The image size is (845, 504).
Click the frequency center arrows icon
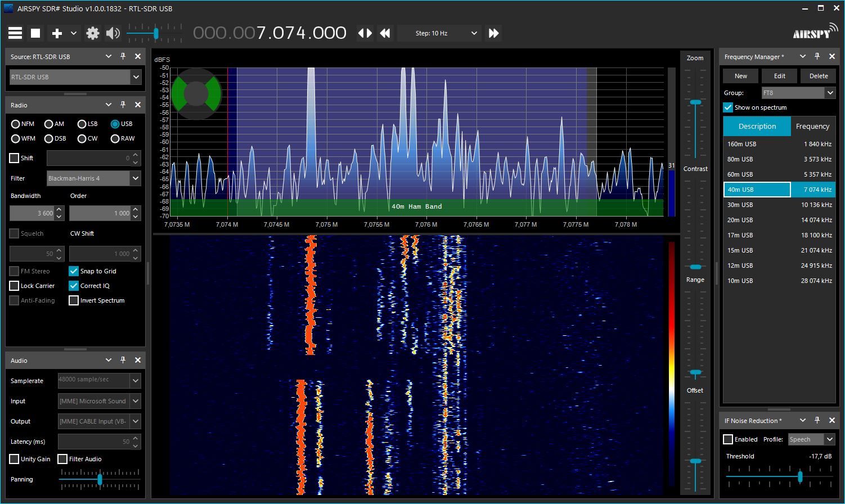(365, 33)
